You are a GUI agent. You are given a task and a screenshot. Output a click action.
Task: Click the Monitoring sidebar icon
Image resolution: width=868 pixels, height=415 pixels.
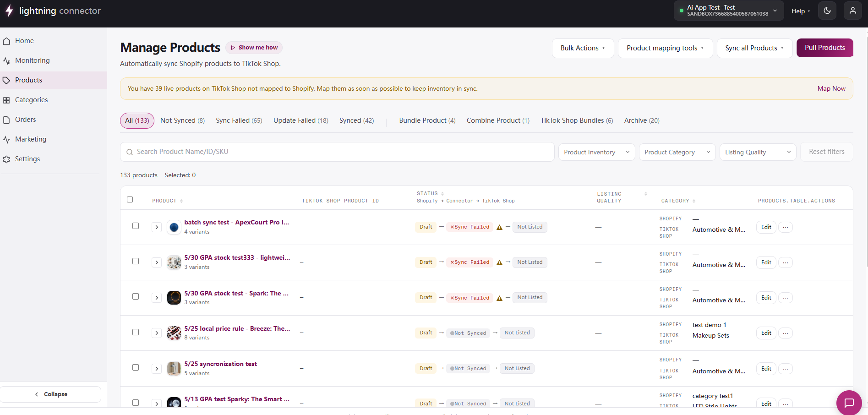click(6, 60)
